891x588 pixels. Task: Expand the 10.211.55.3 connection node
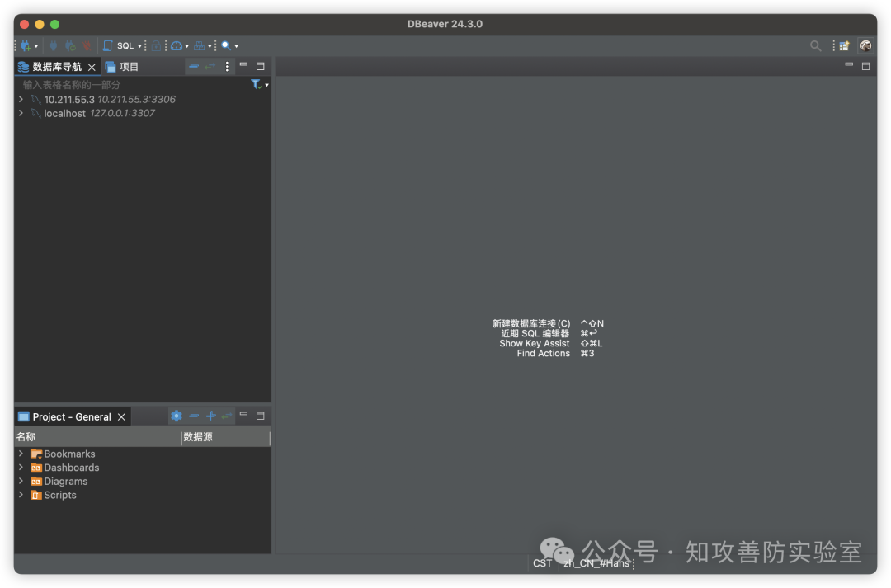coord(21,100)
